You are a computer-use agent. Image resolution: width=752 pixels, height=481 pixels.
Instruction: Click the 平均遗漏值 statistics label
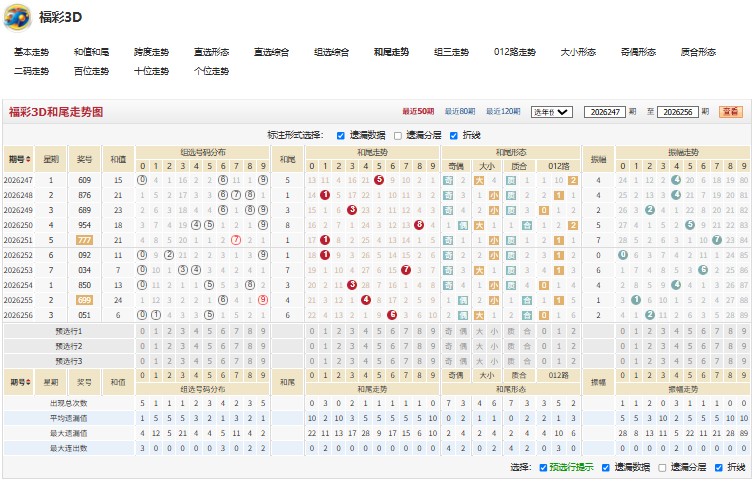pos(69,418)
